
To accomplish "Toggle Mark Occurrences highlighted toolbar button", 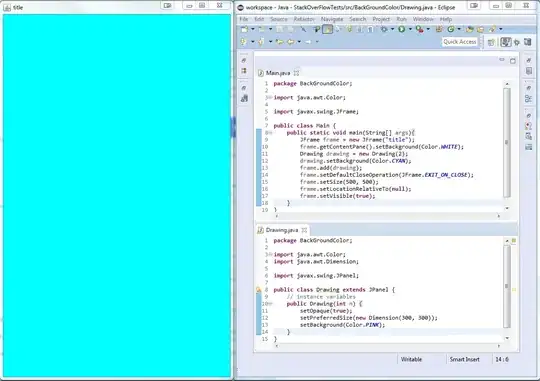I will pyautogui.click(x=327, y=29).
